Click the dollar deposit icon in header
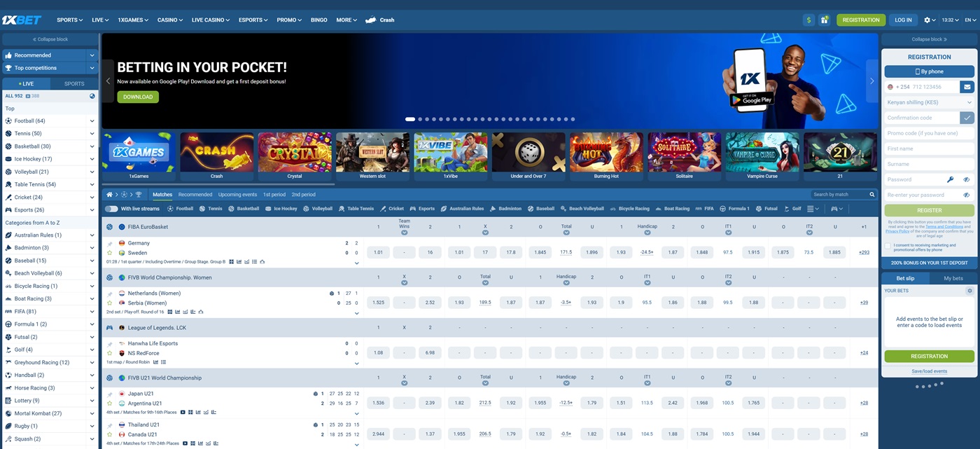 809,20
